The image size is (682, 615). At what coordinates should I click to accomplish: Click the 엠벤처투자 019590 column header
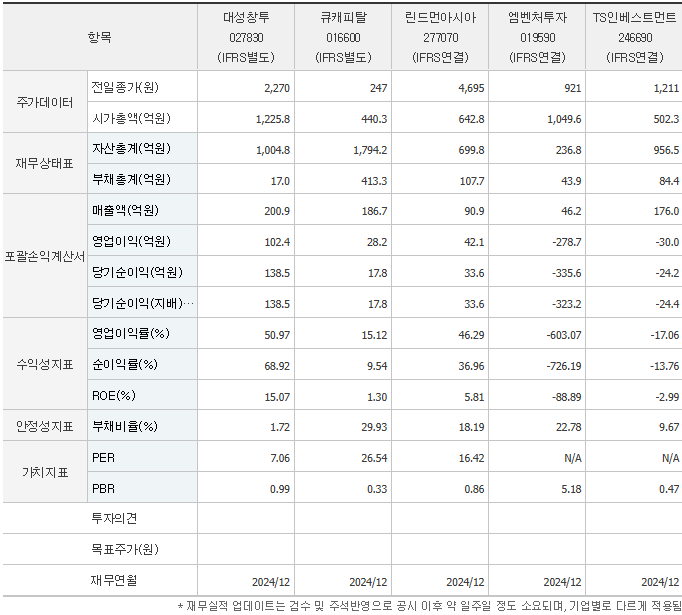(x=537, y=37)
